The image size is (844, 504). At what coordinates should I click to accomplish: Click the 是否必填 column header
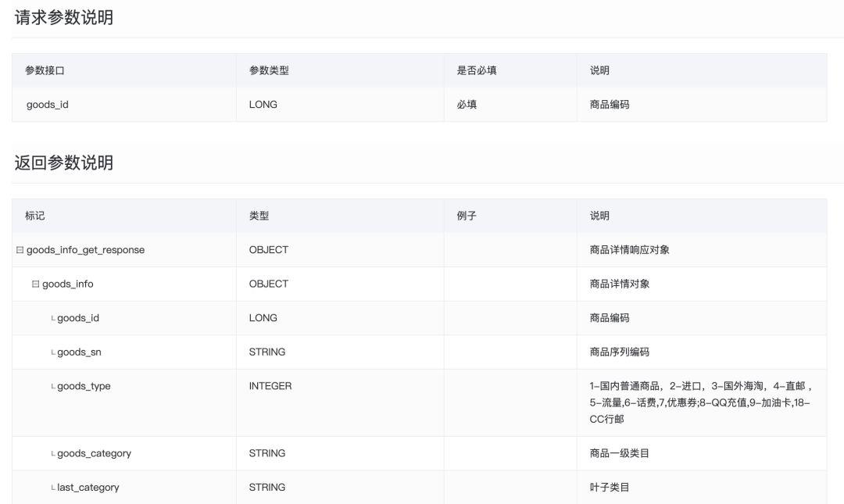coord(477,70)
